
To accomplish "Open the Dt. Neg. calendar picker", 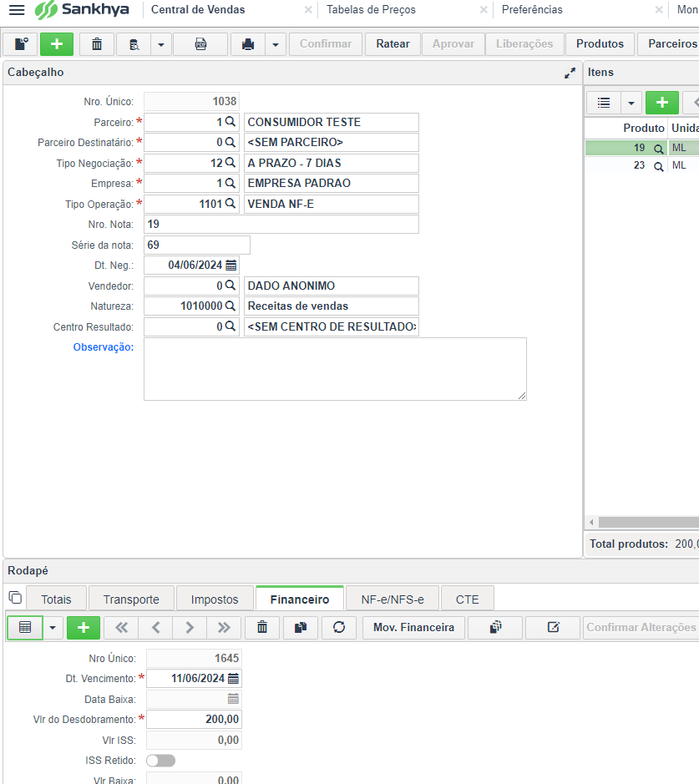I will tap(231, 266).
